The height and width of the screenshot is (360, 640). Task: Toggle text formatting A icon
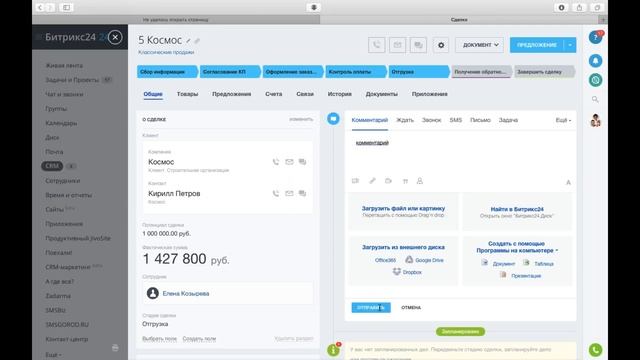click(568, 182)
